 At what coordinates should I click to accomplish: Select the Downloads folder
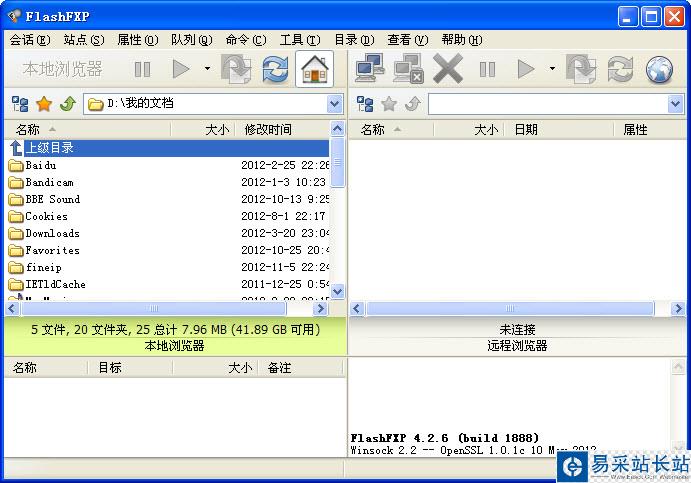(x=168, y=234)
